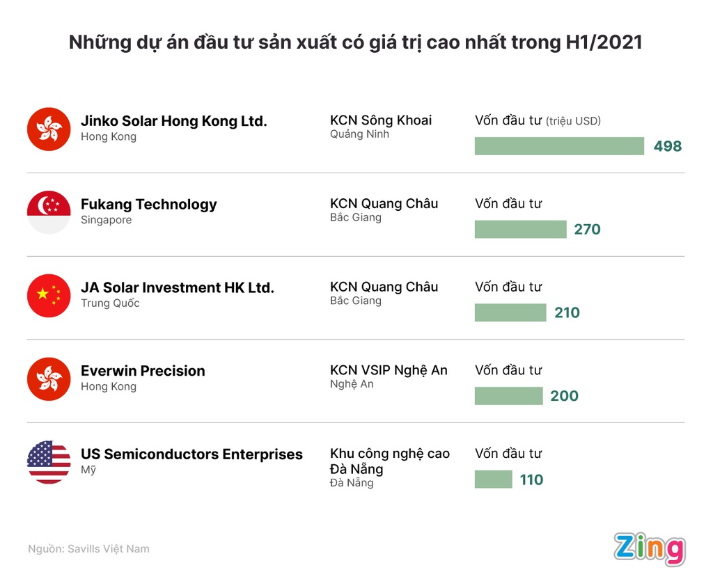Click the Zing logo
713x588 pixels.
tap(650, 549)
